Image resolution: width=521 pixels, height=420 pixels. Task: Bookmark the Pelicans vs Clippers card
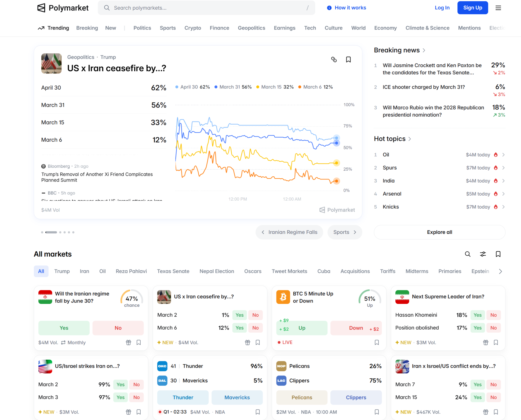[377, 412]
